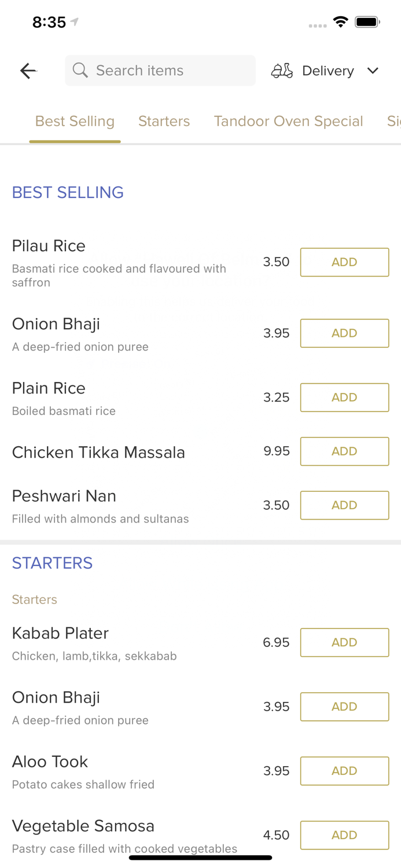This screenshot has width=401, height=868.
Task: Switch to the Starters tab
Action: coord(164,121)
